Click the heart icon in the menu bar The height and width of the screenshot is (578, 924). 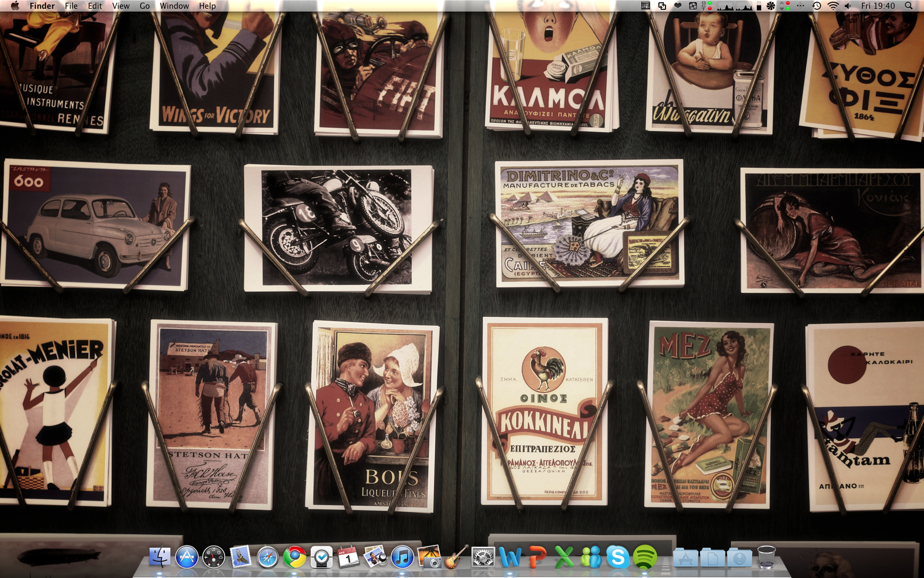click(x=678, y=6)
